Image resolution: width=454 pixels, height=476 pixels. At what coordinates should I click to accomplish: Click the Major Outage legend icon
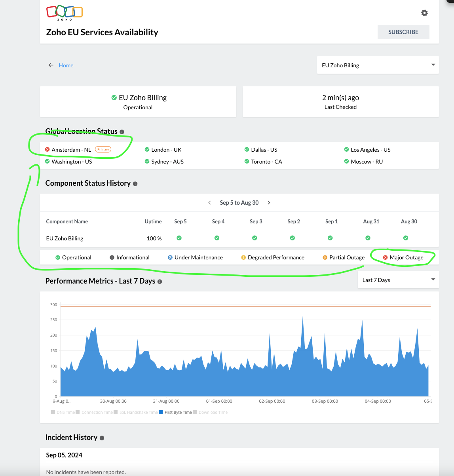385,257
